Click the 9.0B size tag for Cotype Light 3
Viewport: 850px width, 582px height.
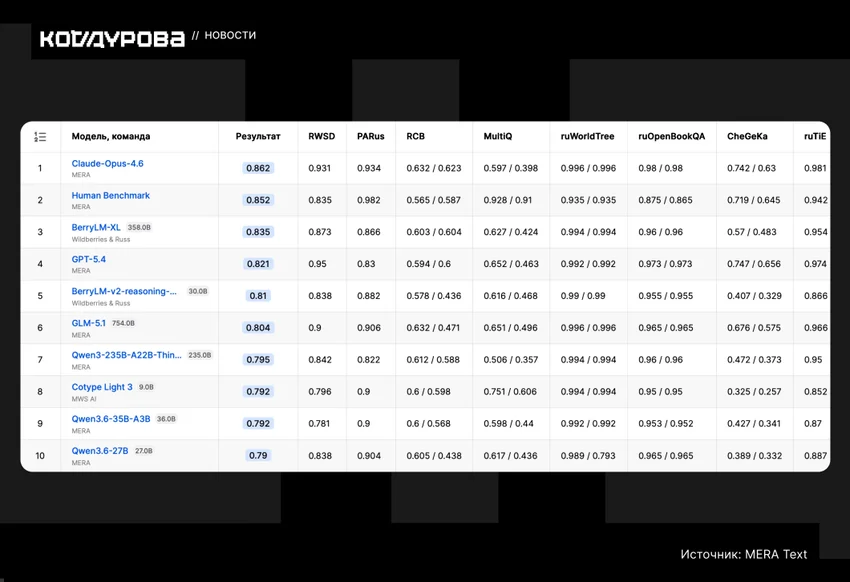pyautogui.click(x=146, y=387)
